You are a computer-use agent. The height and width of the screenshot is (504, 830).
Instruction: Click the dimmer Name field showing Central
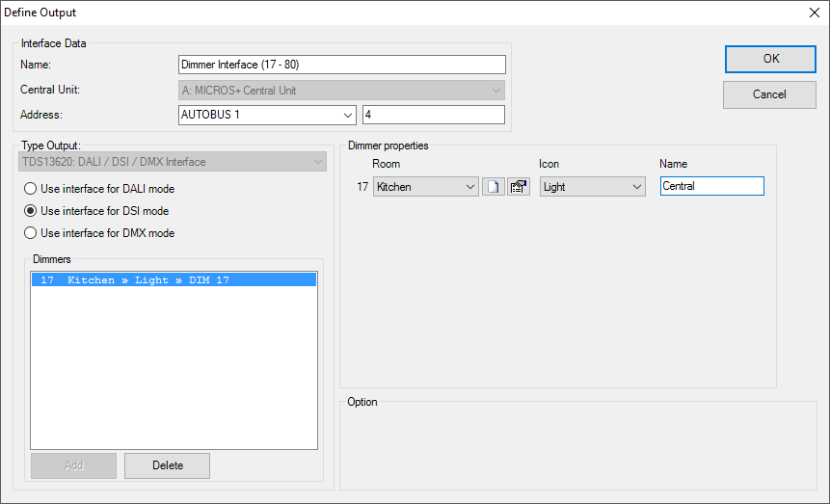pyautogui.click(x=711, y=187)
